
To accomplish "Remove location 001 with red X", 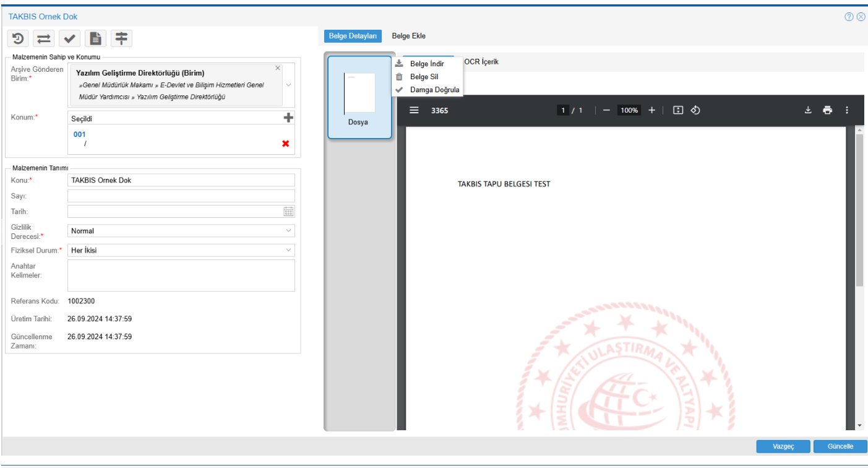I will pyautogui.click(x=285, y=144).
